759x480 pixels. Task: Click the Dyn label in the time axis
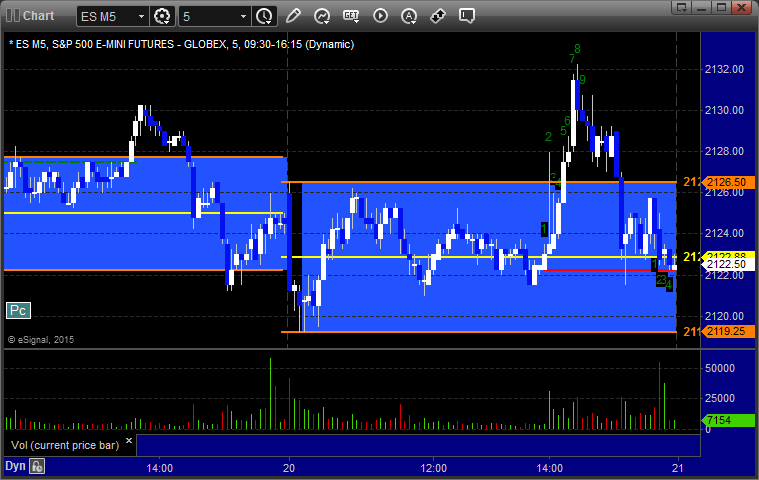point(15,466)
